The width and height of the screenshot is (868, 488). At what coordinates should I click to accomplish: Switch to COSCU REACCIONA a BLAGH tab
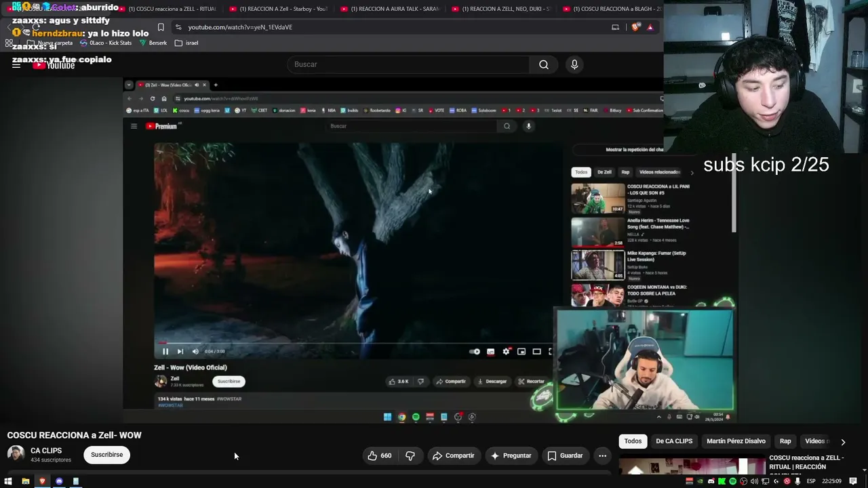point(613,9)
